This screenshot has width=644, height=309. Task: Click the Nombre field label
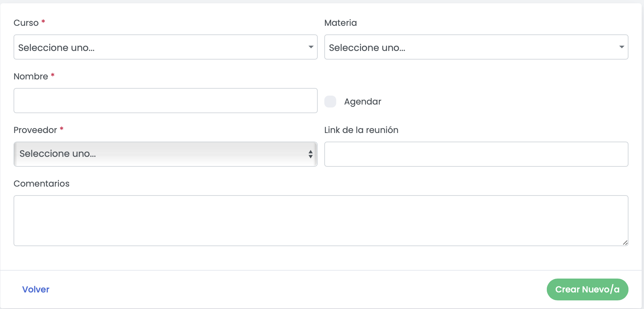(x=31, y=76)
